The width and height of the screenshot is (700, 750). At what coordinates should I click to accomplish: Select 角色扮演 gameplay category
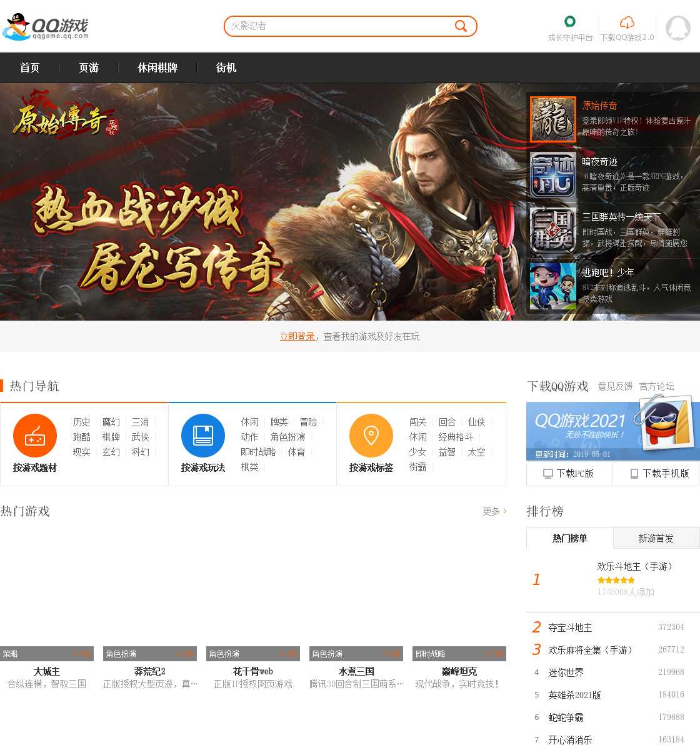click(x=287, y=437)
